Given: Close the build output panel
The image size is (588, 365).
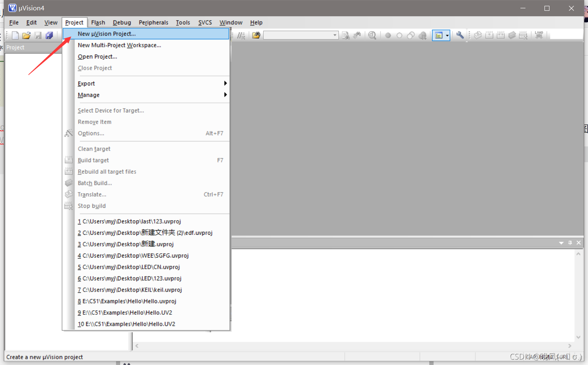Looking at the screenshot, I should coord(579,243).
